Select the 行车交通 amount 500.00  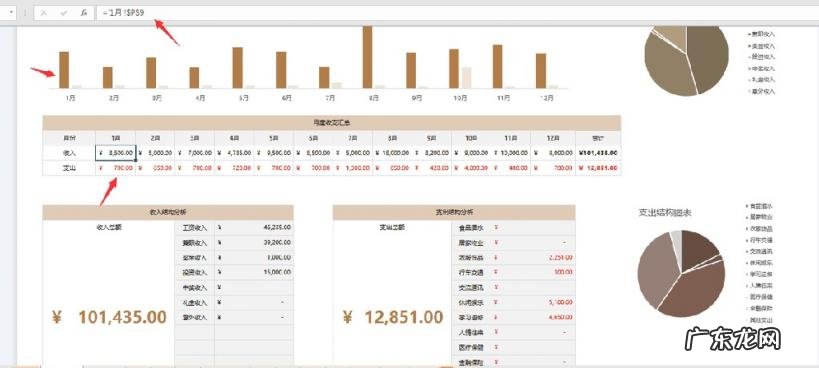point(533,272)
